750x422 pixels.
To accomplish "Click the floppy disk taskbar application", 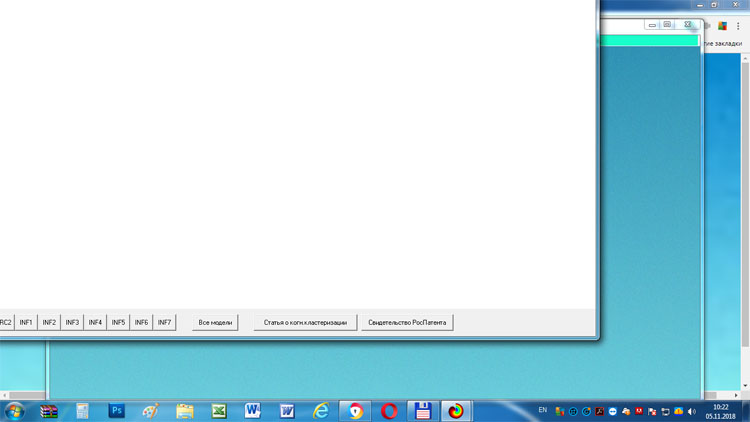I will pos(423,411).
